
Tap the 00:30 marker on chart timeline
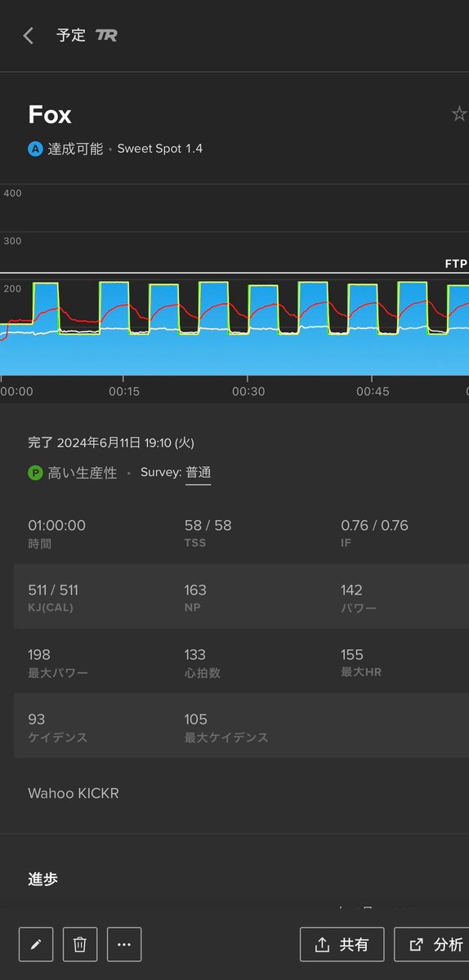(248, 391)
